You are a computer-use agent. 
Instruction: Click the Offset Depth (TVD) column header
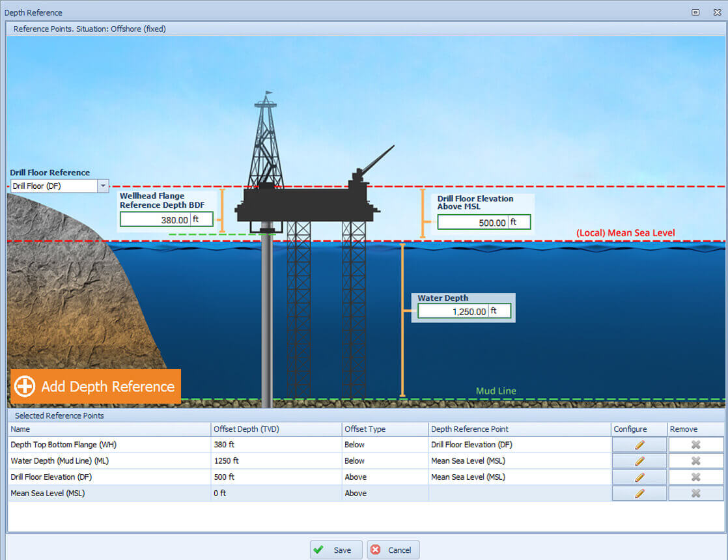pos(276,429)
